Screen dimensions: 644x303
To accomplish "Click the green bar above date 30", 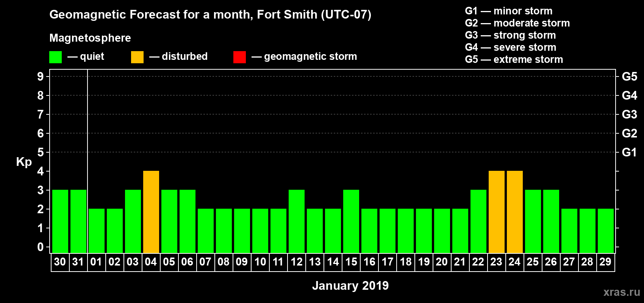I will click(x=60, y=221).
